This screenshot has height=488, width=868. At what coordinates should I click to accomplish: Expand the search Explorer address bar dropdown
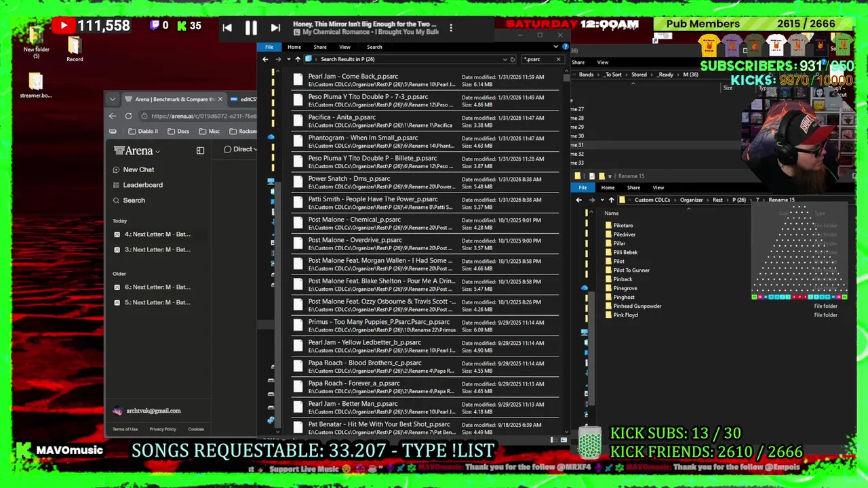pyautogui.click(x=505, y=59)
